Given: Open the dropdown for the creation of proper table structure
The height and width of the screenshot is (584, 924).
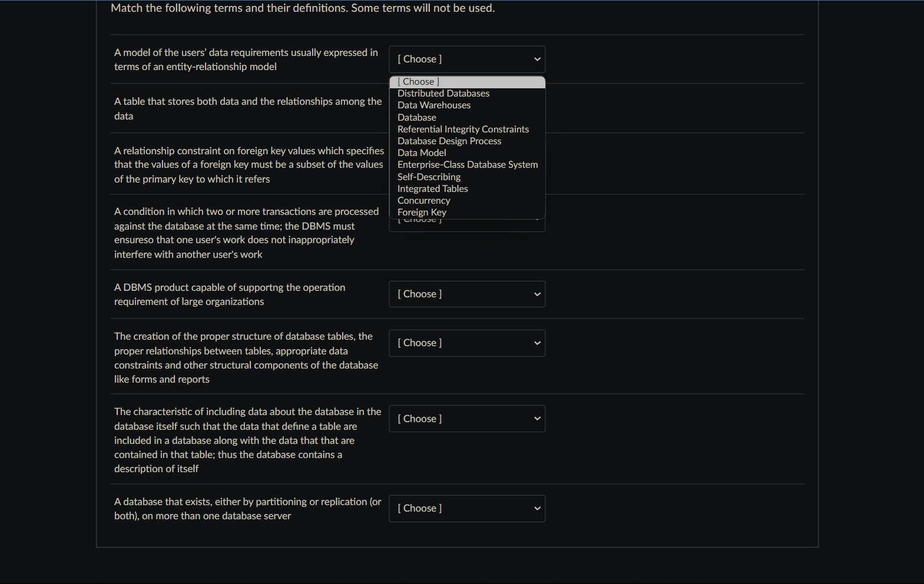Looking at the screenshot, I should point(467,343).
